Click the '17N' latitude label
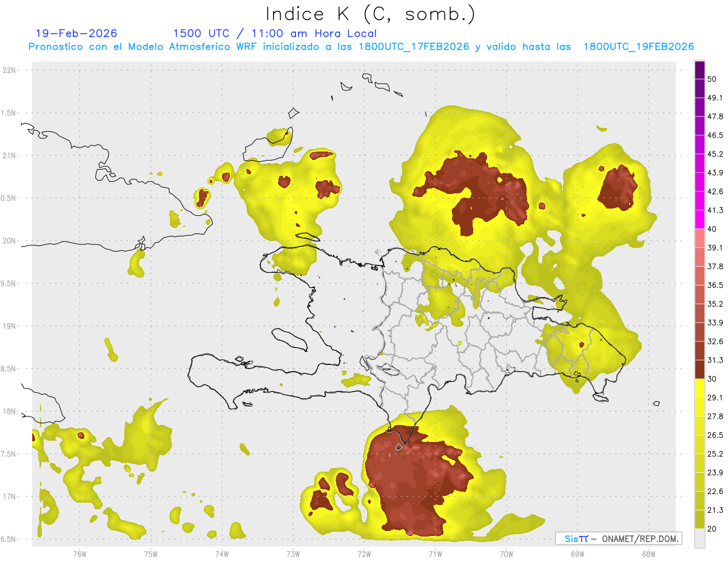The width and height of the screenshot is (728, 562). (10, 497)
